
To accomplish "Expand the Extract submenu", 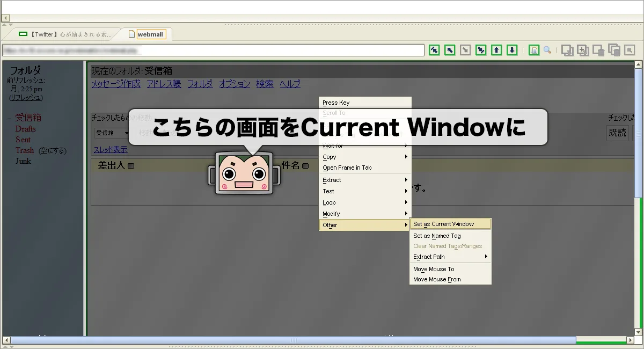I will (365, 180).
